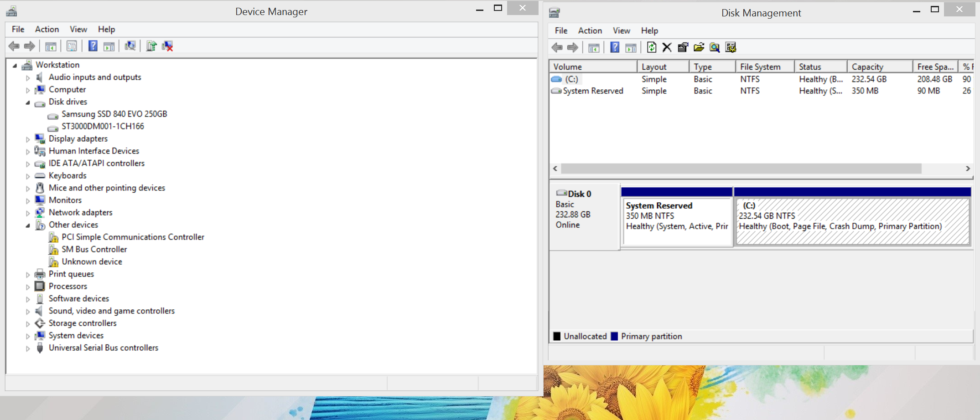
Task: Click green Refresh icon in Disk Management
Action: click(x=652, y=47)
